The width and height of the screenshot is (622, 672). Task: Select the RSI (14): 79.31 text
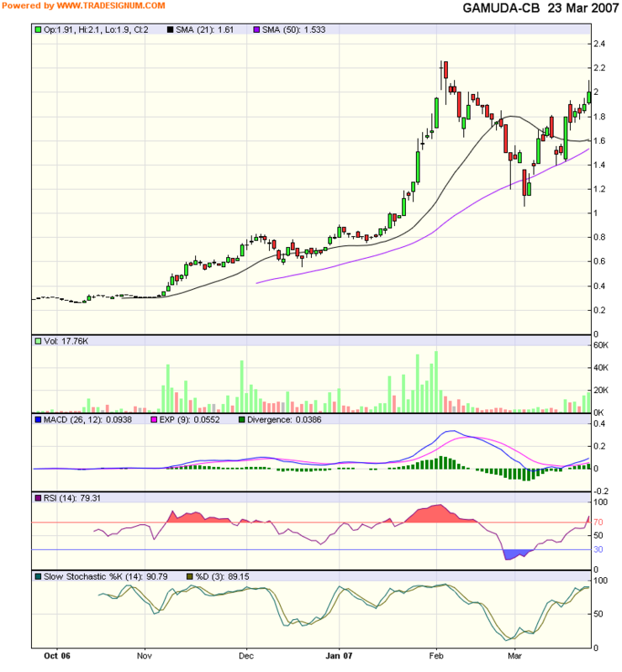click(72, 498)
